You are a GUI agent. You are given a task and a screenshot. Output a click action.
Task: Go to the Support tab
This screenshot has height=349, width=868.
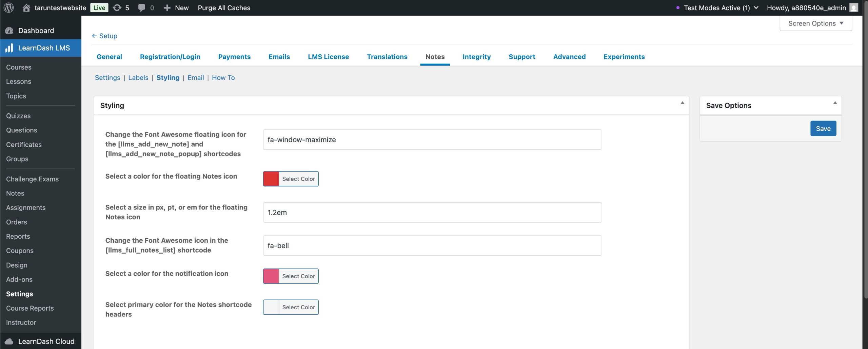point(522,56)
